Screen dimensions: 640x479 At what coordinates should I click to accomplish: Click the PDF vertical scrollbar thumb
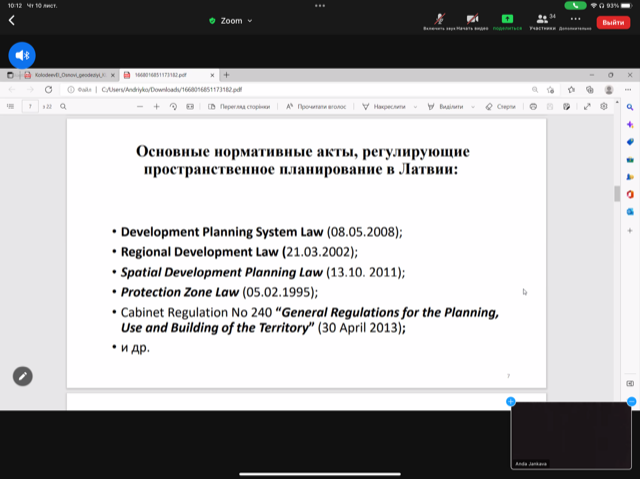point(617,193)
